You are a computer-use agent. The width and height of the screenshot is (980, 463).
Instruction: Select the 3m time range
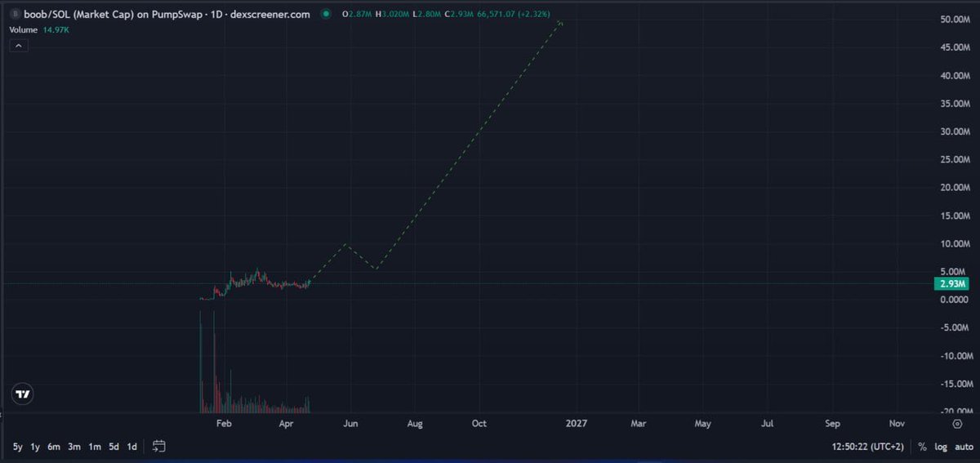74,447
